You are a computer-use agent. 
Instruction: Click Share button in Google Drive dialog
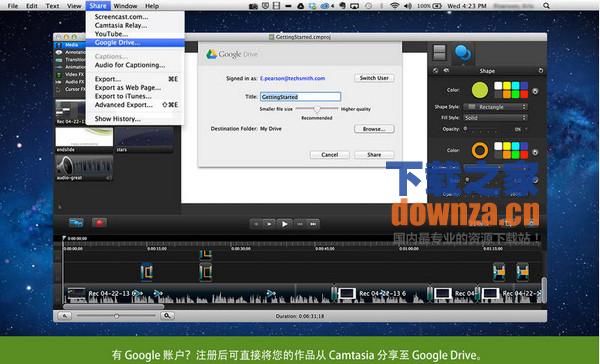(x=374, y=155)
